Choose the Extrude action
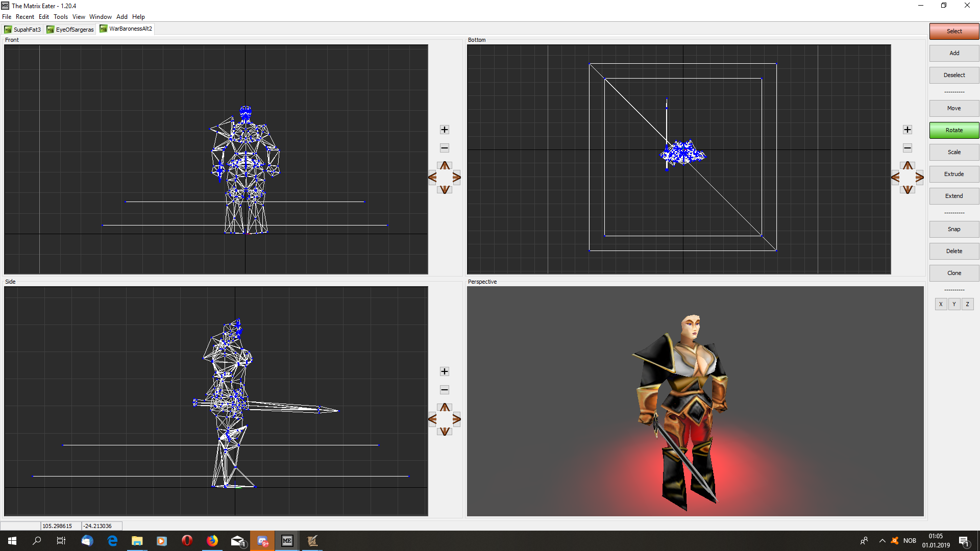 point(954,174)
